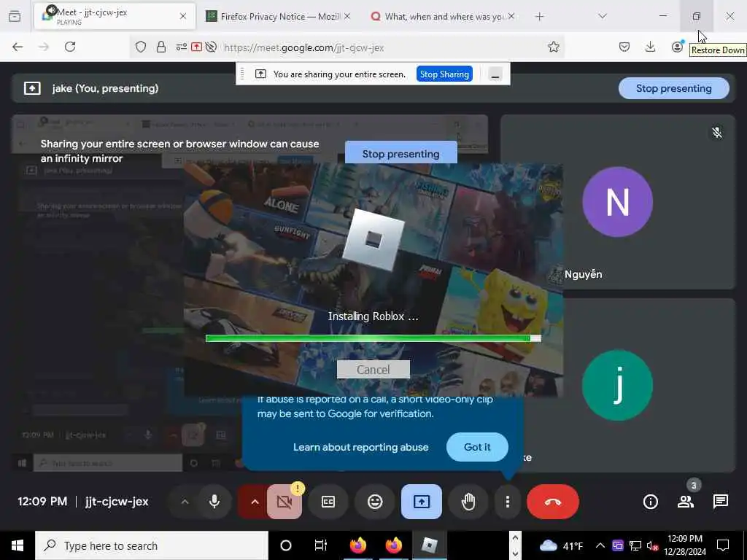Open the Firefox downloads panel

[650, 47]
